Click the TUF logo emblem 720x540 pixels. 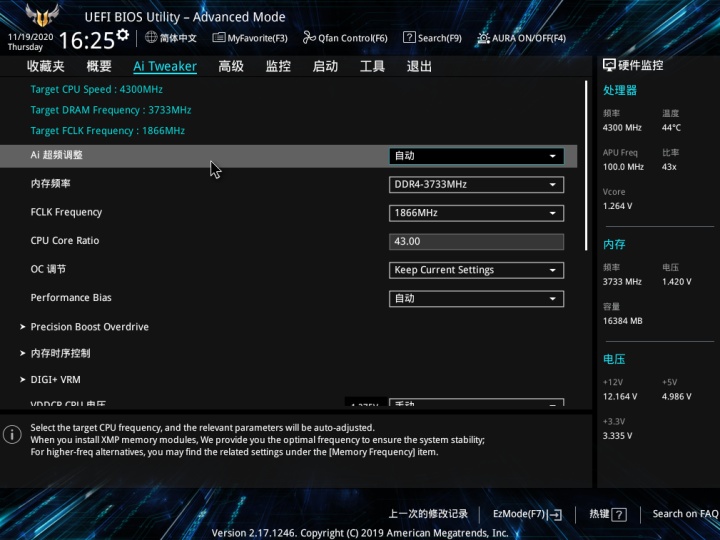coord(42,15)
